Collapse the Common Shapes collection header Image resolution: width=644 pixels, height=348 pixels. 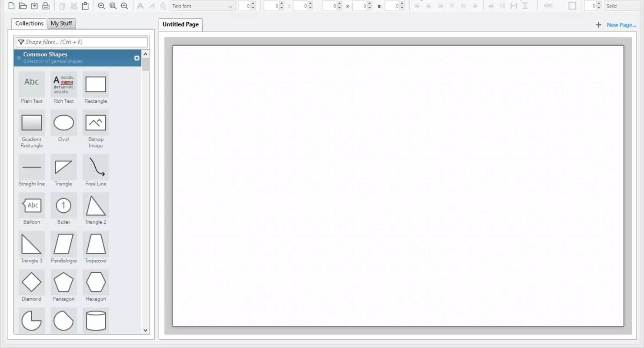pyautogui.click(x=19, y=58)
